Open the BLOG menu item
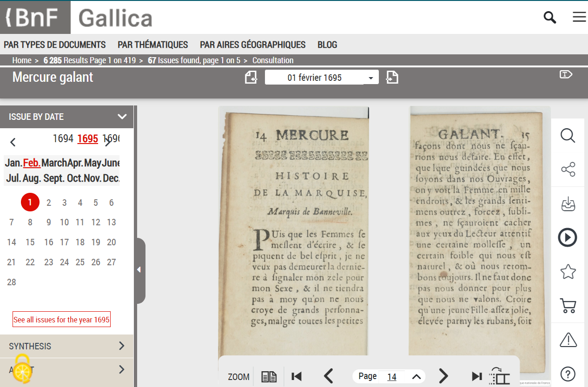 click(x=327, y=45)
